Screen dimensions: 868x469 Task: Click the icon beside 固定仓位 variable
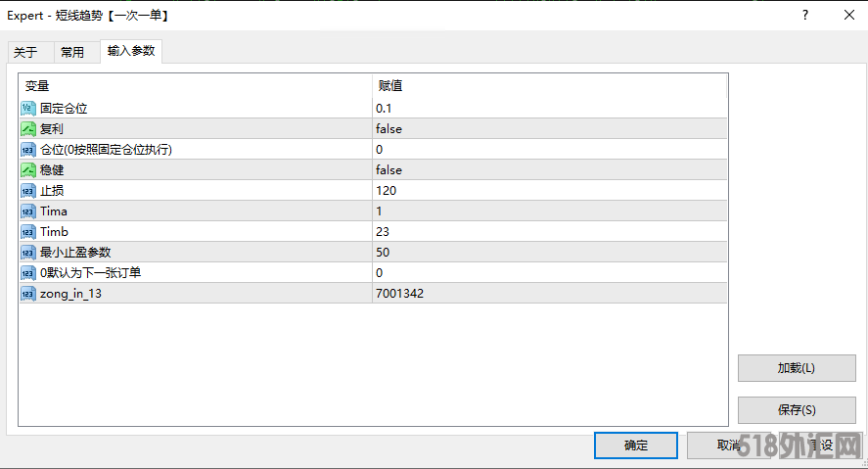[x=28, y=109]
